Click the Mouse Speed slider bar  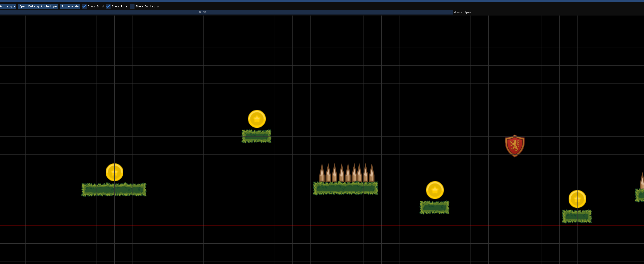(x=226, y=12)
